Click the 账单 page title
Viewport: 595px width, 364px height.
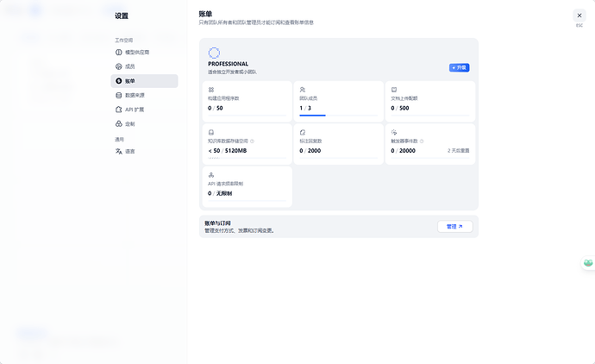click(205, 14)
